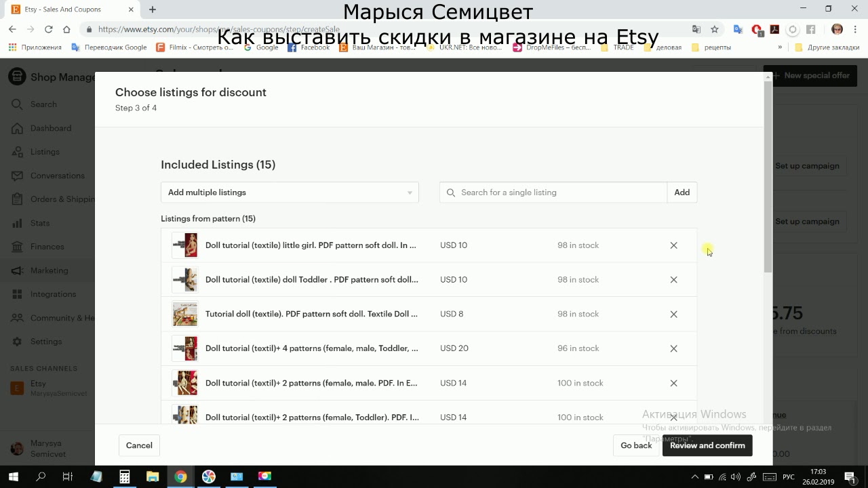868x488 pixels.
Task: Open thumbnail of '4 patterns' listing
Action: click(184, 348)
